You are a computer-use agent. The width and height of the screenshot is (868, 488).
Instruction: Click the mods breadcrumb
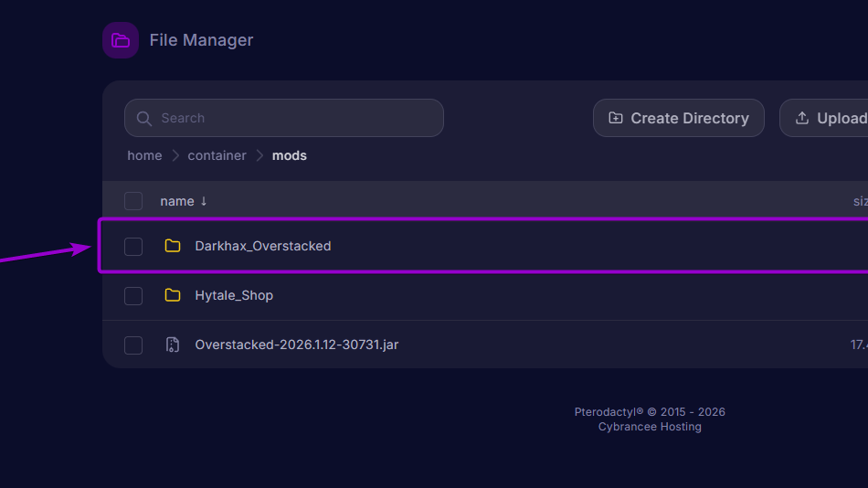click(x=290, y=155)
